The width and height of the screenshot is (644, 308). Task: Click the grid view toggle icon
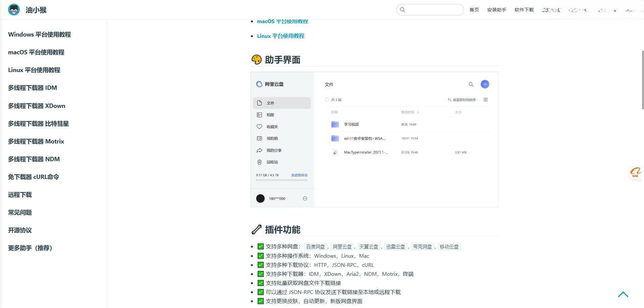tap(485, 100)
